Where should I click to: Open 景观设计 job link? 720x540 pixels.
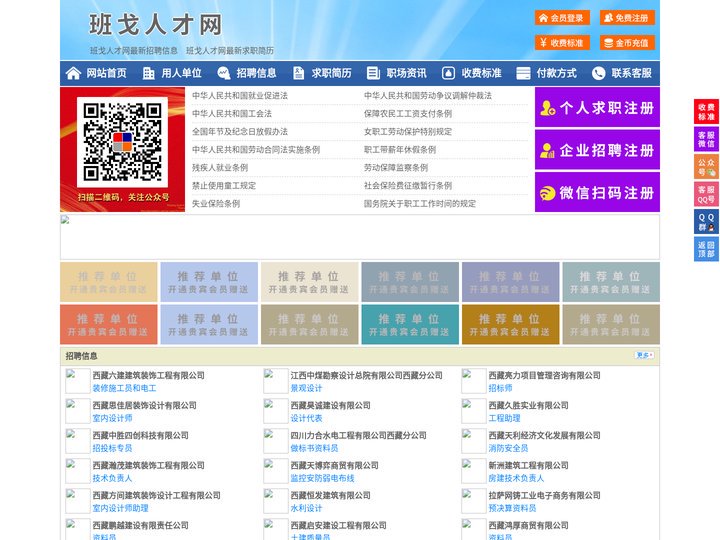(x=306, y=388)
